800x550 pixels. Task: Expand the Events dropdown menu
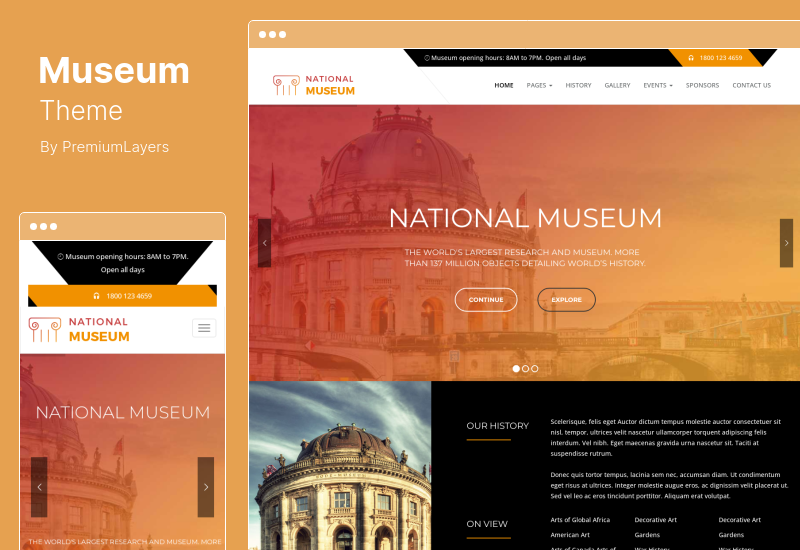coord(658,85)
